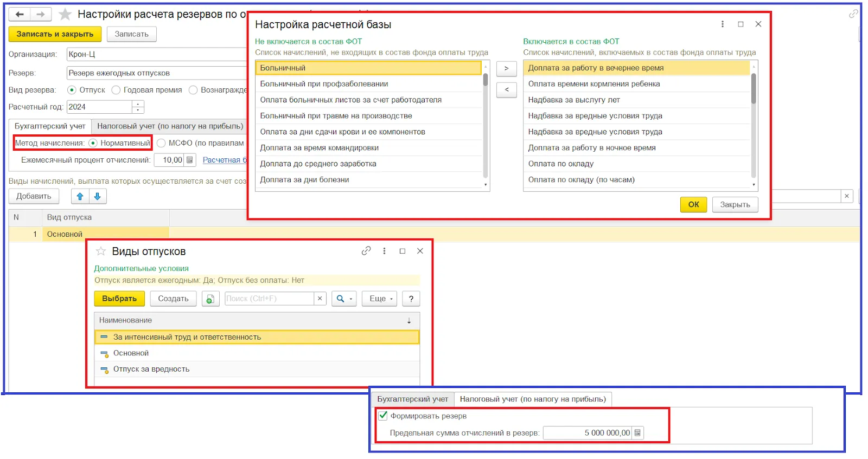The image size is (868, 459).
Task: Click the blue move-down arrow icon
Action: [x=98, y=196]
